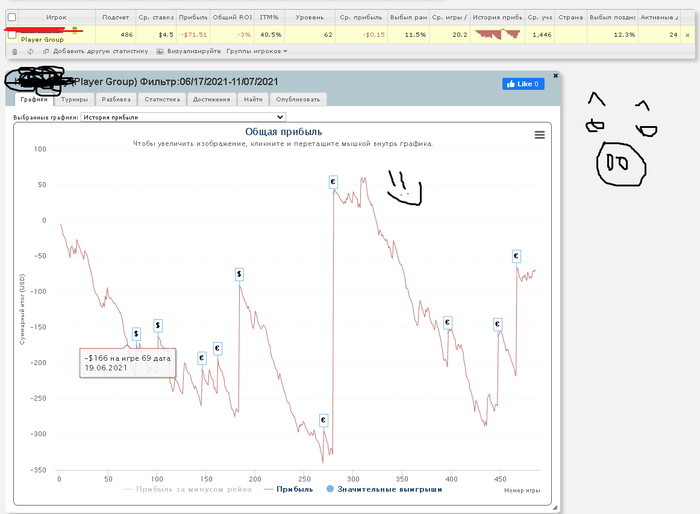700x514 pixels.
Task: Click the ROI value -3%
Action: [244, 35]
